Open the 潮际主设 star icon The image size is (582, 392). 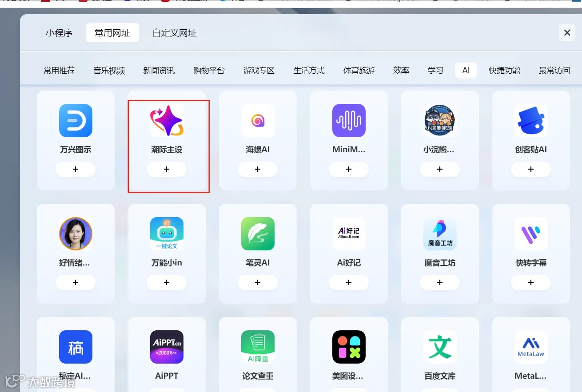click(167, 120)
